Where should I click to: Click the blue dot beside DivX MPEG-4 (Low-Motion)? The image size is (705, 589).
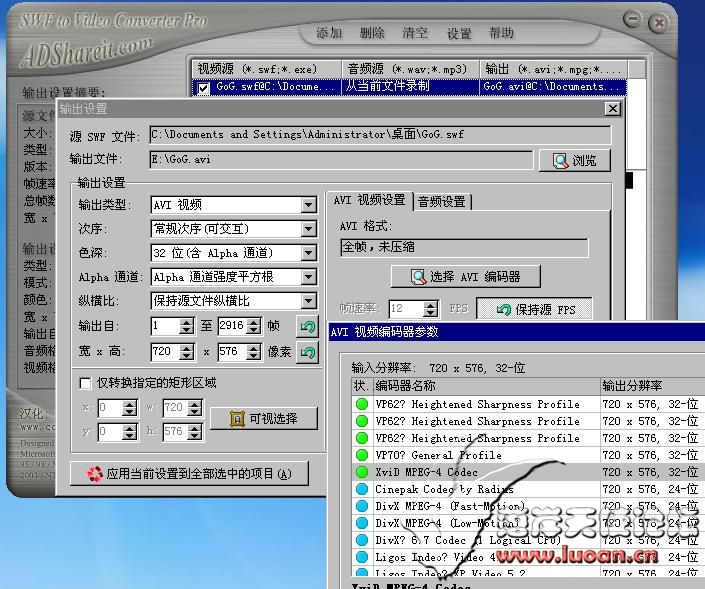(362, 523)
